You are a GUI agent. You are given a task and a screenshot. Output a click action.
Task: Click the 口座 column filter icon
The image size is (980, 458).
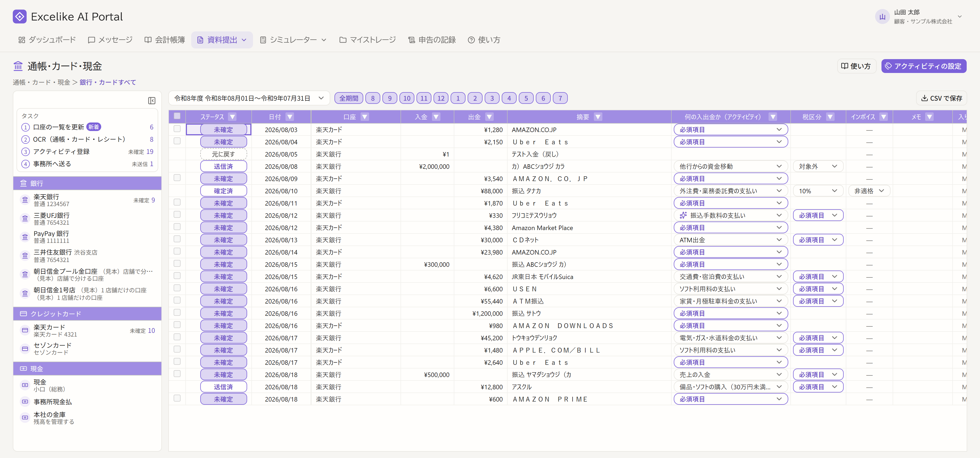coord(365,117)
